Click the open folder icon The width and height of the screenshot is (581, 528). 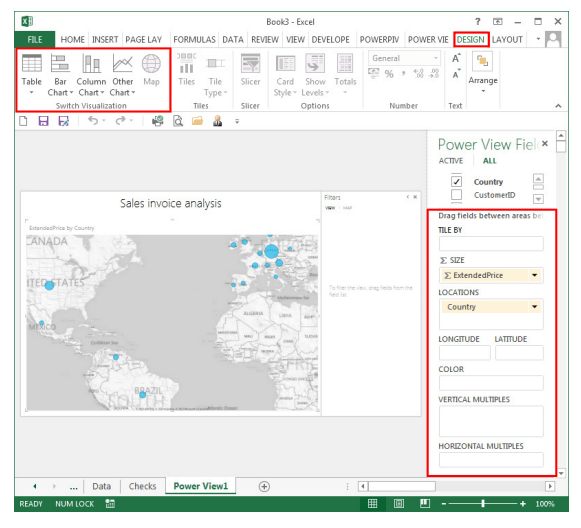[x=197, y=121]
